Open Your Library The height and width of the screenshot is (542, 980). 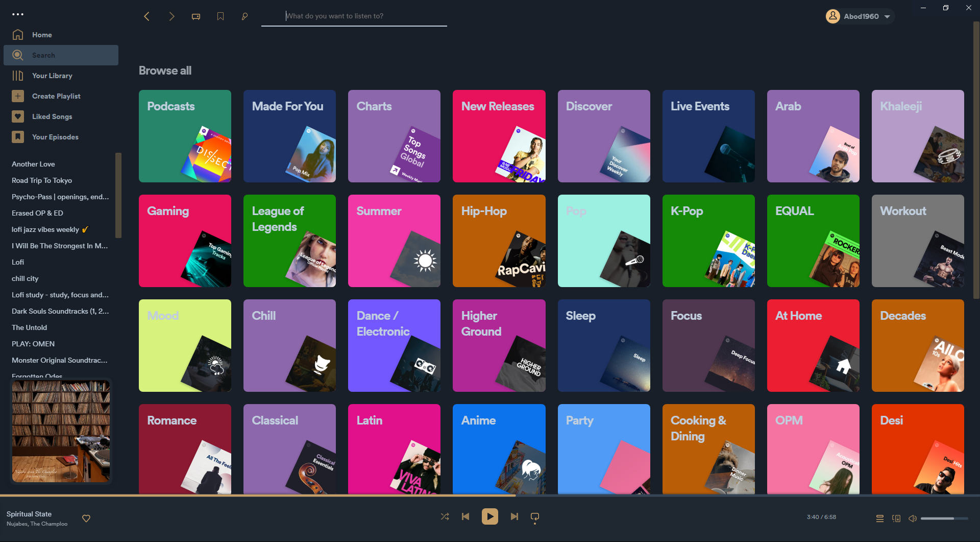coord(61,76)
